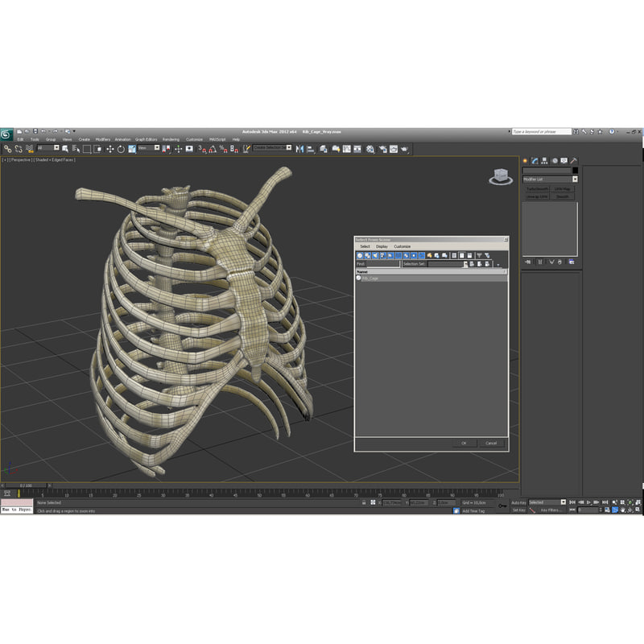This screenshot has width=644, height=644.
Task: Toggle the Snaps Toggle on the toolbar
Action: (x=201, y=148)
